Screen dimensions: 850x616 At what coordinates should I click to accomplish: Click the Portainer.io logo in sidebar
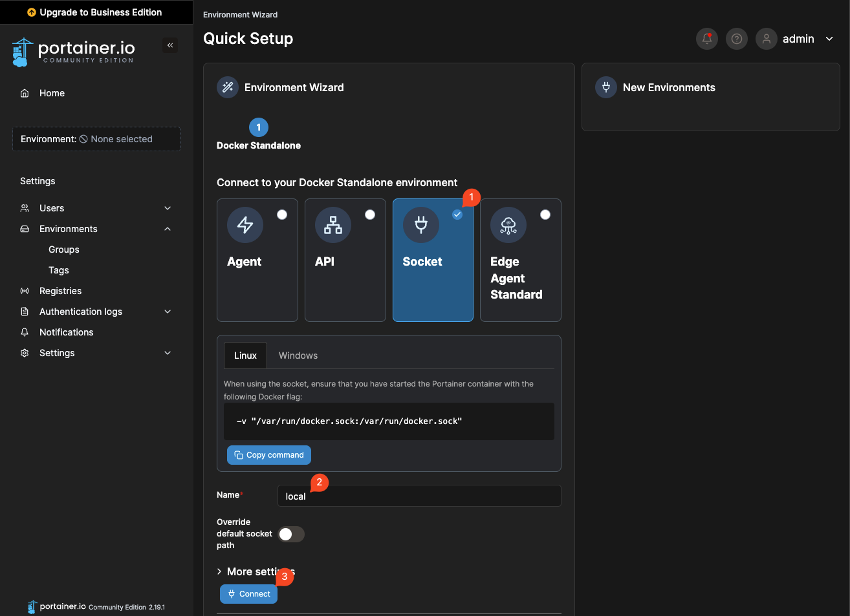click(73, 52)
